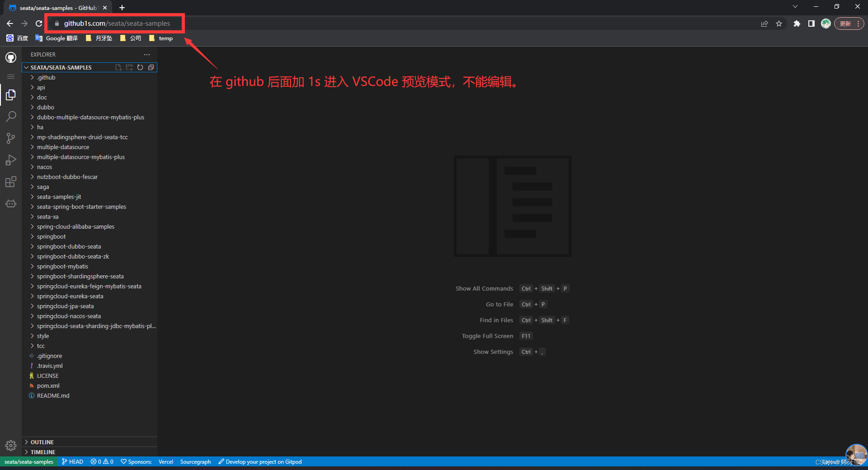Open the .gitignore file
The image size is (868, 470).
tap(90, 356)
